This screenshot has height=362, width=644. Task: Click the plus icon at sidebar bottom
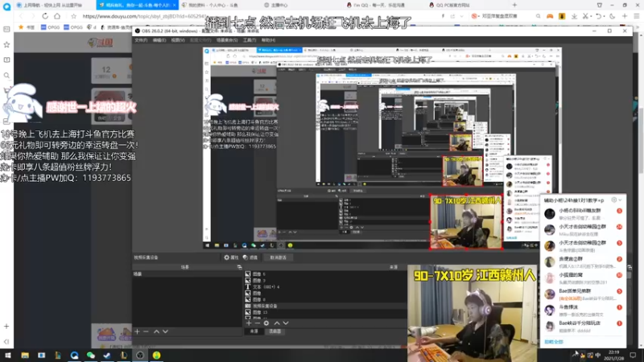6,327
